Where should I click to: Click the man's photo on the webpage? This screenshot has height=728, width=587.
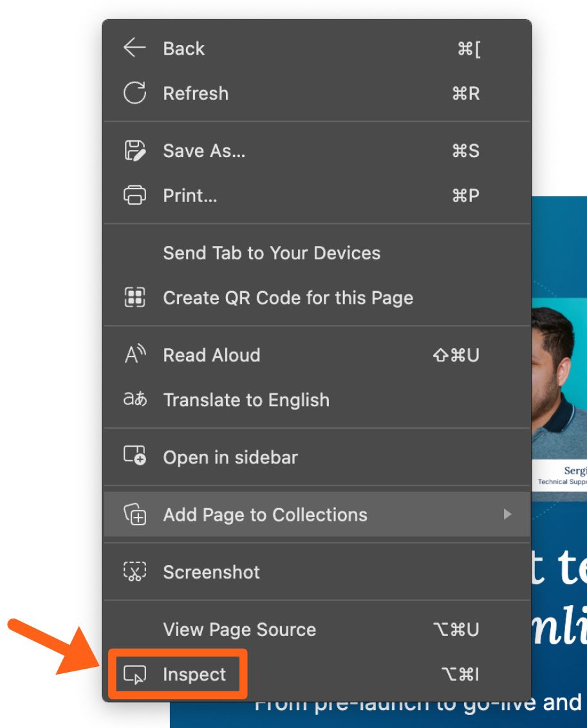[559, 386]
